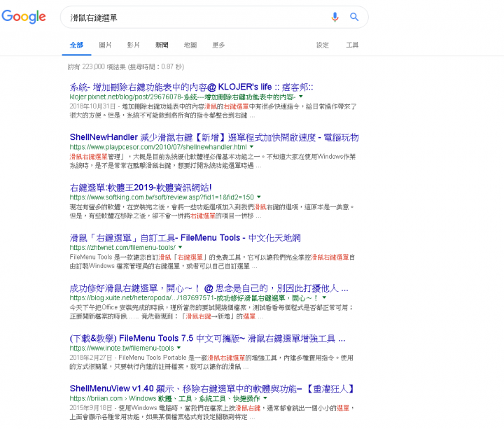Click the https://www.playpcesor.com green URL
Viewport: 504px width, 429px height.
(158, 147)
